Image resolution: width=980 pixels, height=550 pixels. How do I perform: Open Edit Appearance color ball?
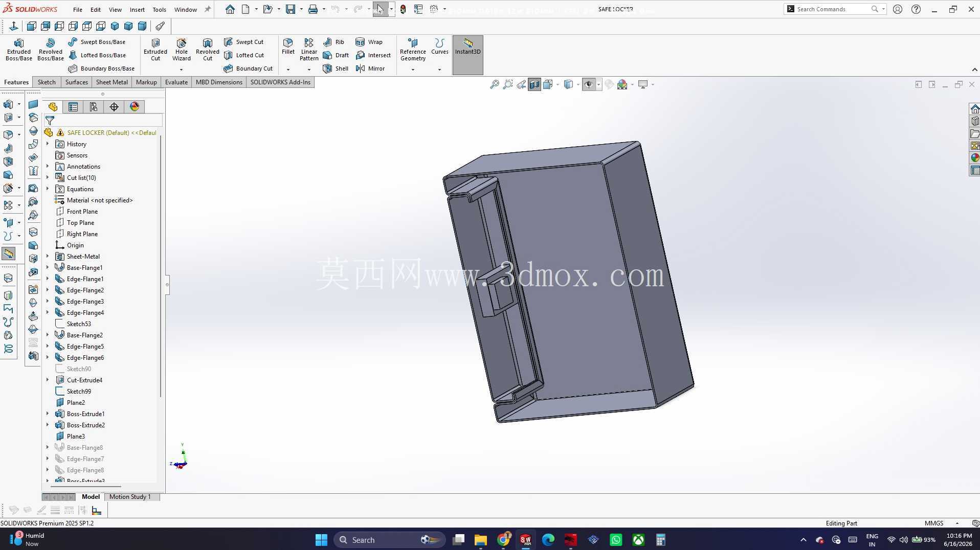pyautogui.click(x=622, y=85)
